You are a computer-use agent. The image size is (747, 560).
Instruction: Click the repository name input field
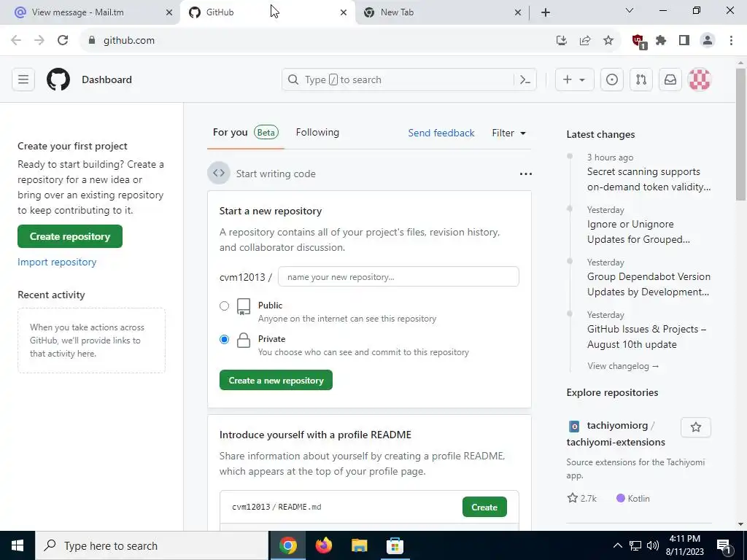point(398,276)
